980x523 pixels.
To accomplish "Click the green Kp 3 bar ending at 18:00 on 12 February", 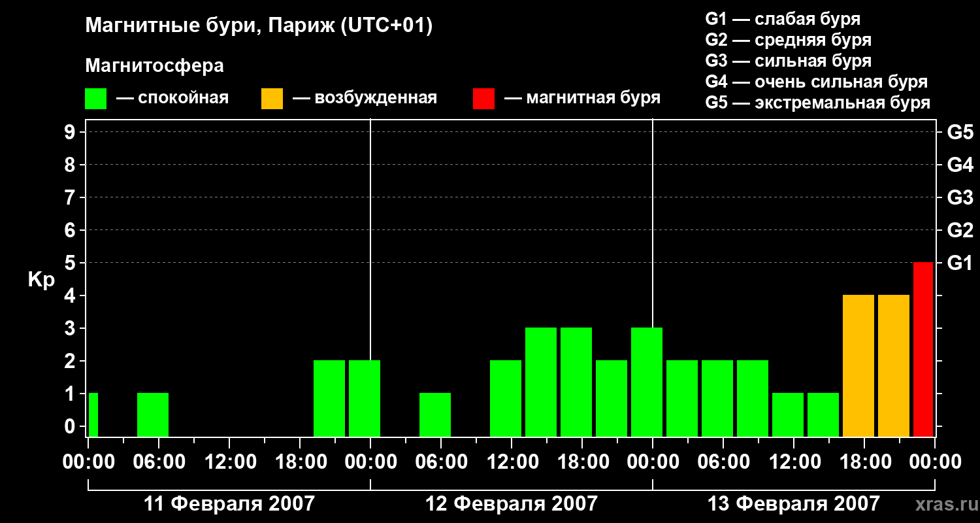I will [x=541, y=382].
